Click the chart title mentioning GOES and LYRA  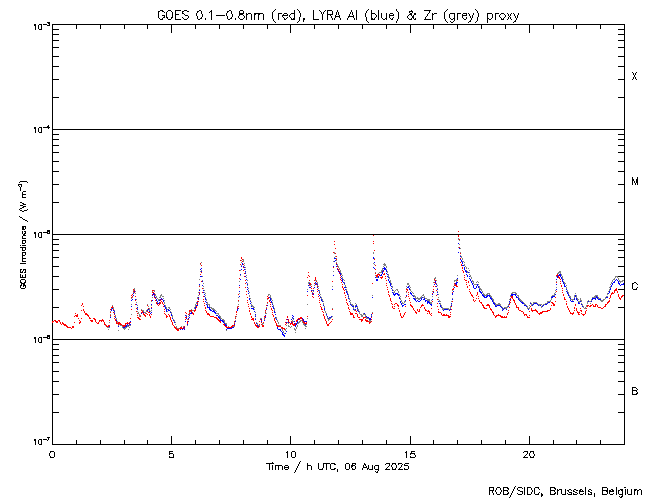[x=338, y=15]
